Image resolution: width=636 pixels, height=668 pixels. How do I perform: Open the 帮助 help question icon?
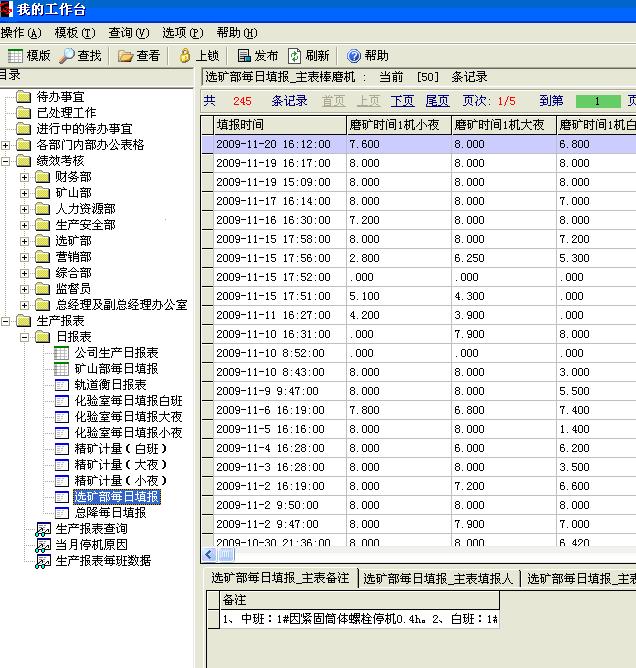pos(354,56)
